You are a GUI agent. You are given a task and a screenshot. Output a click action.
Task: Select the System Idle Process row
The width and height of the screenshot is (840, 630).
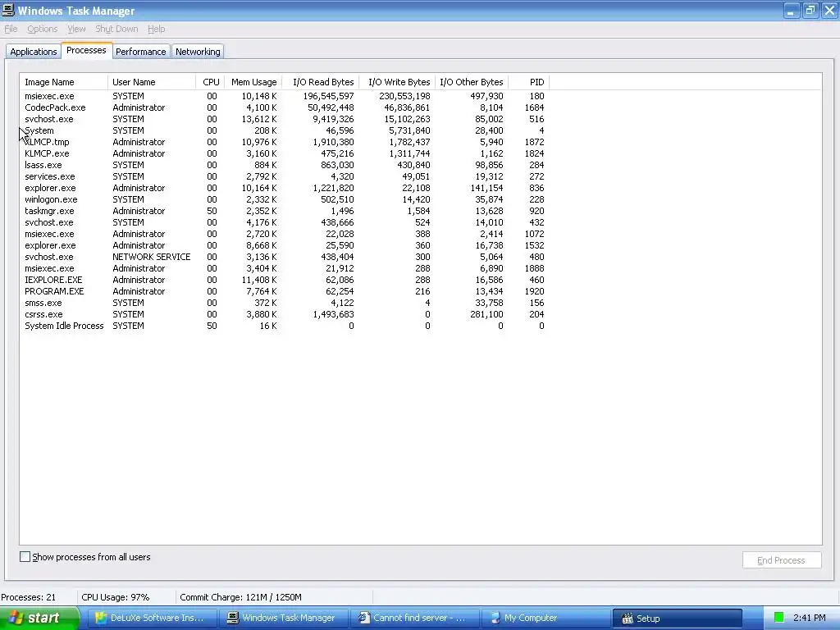pos(285,326)
